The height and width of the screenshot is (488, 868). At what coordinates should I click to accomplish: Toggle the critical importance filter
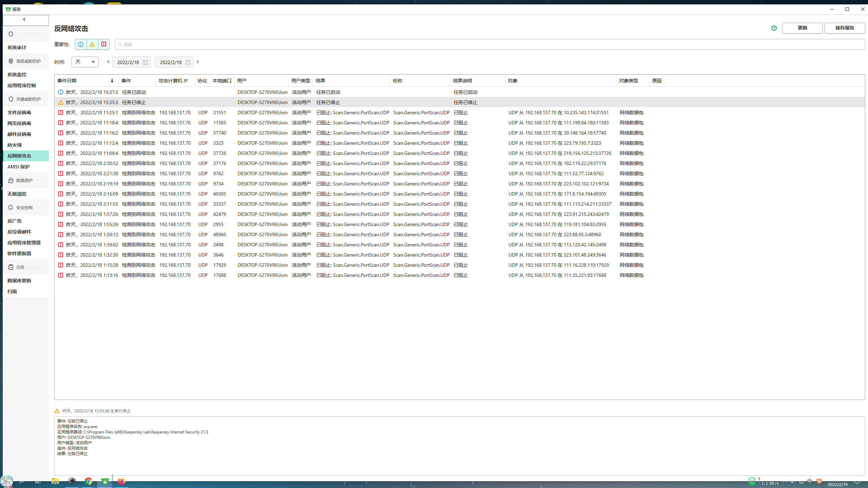(x=104, y=44)
